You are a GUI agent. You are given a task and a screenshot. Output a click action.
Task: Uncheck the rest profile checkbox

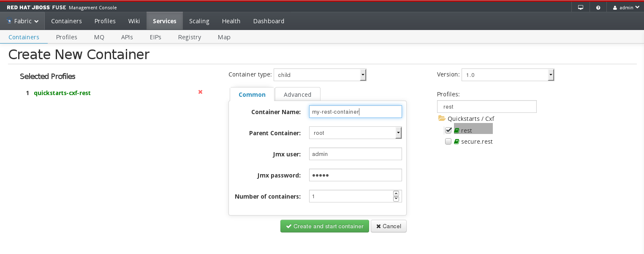click(x=448, y=130)
